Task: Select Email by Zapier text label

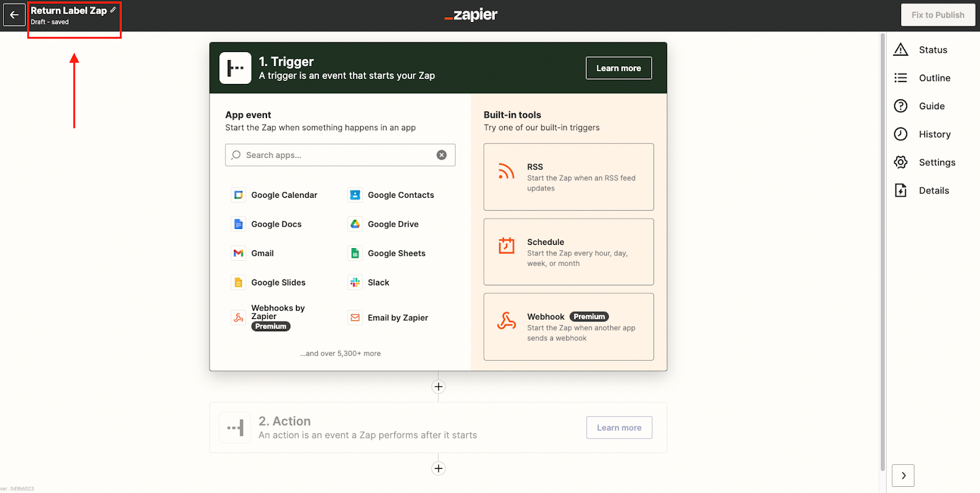Action: point(398,317)
